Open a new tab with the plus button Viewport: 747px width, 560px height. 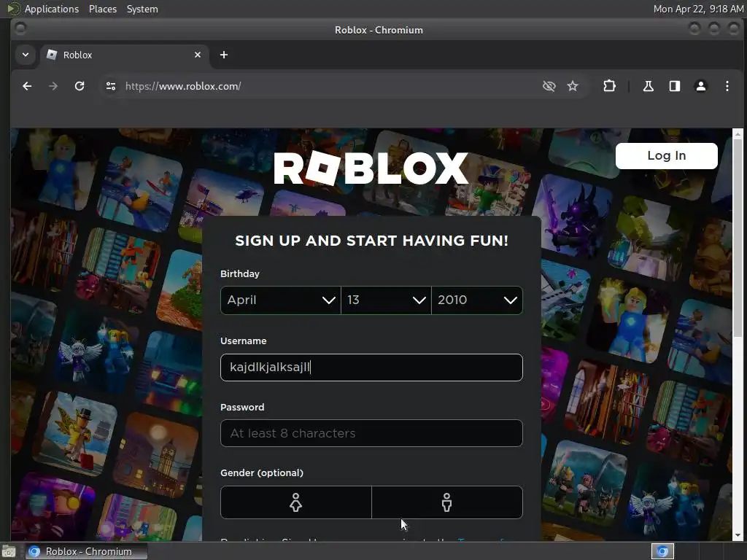pos(224,55)
